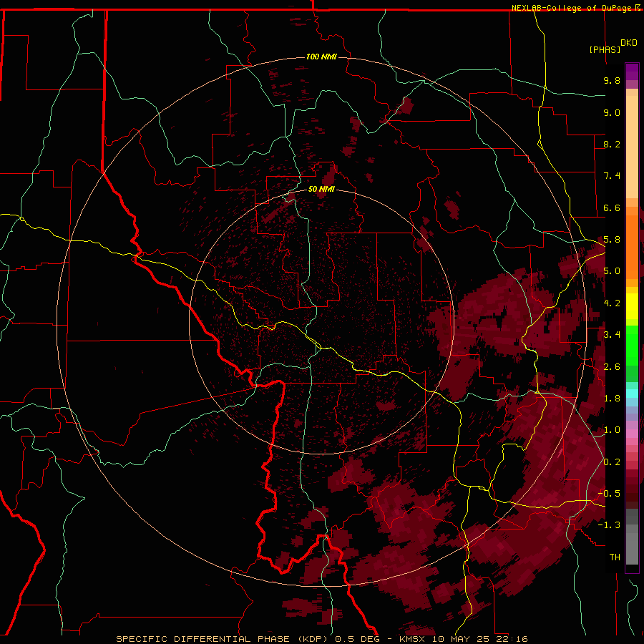Click the 7.4 legend value
The image size is (644, 644).
(612, 176)
